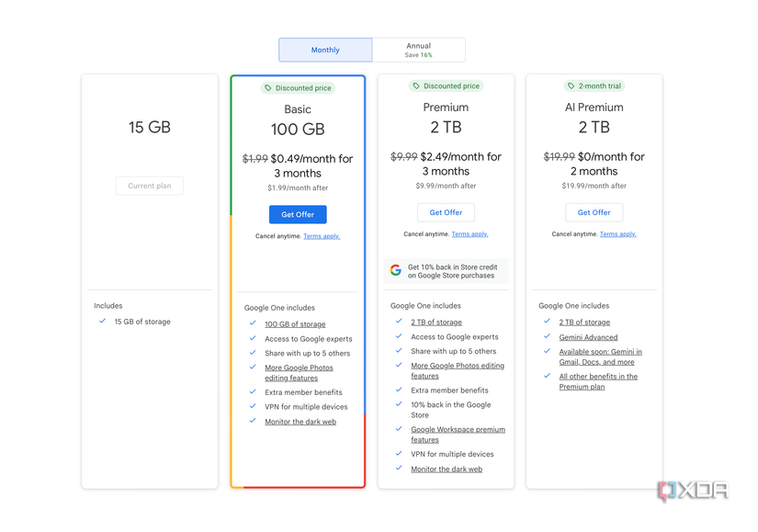
Task: Click the tag icon on Premium discounted price
Action: (416, 86)
